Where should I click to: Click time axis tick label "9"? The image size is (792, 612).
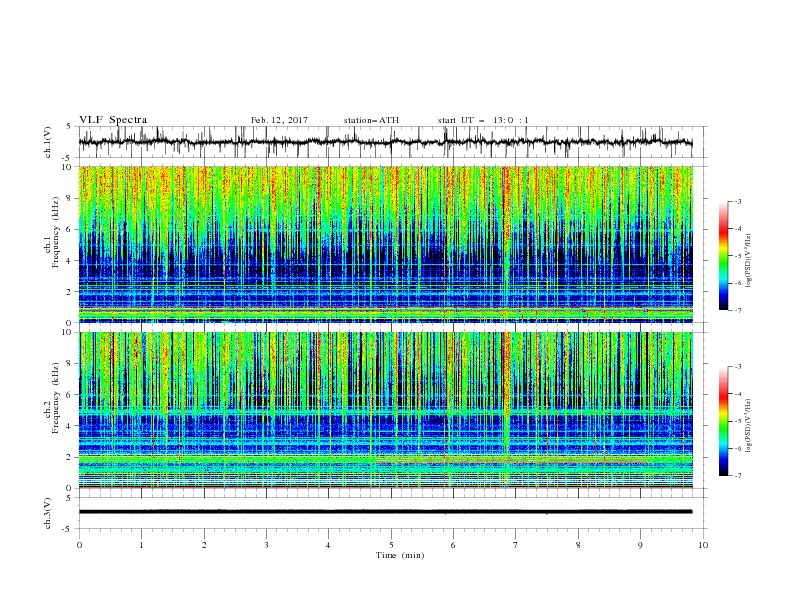[640, 545]
